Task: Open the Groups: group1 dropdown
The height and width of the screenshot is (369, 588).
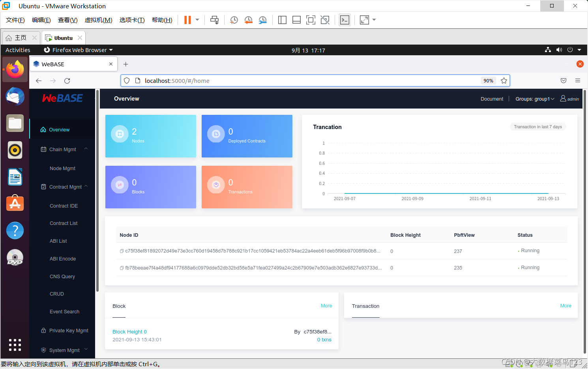Action: pyautogui.click(x=535, y=99)
